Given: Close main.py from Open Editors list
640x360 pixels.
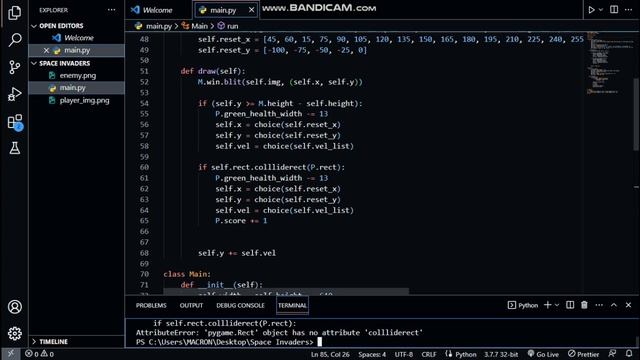Looking at the screenshot, I should tap(46, 50).
